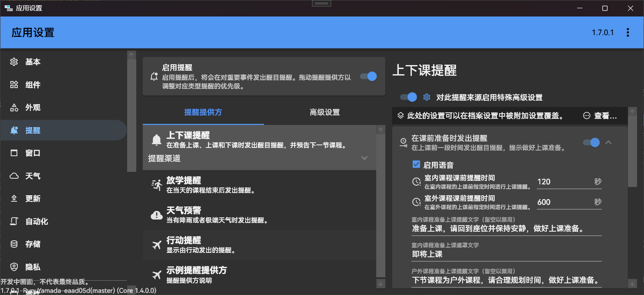
Task: Open the 基本 settings section in sidebar
Action: point(15,62)
